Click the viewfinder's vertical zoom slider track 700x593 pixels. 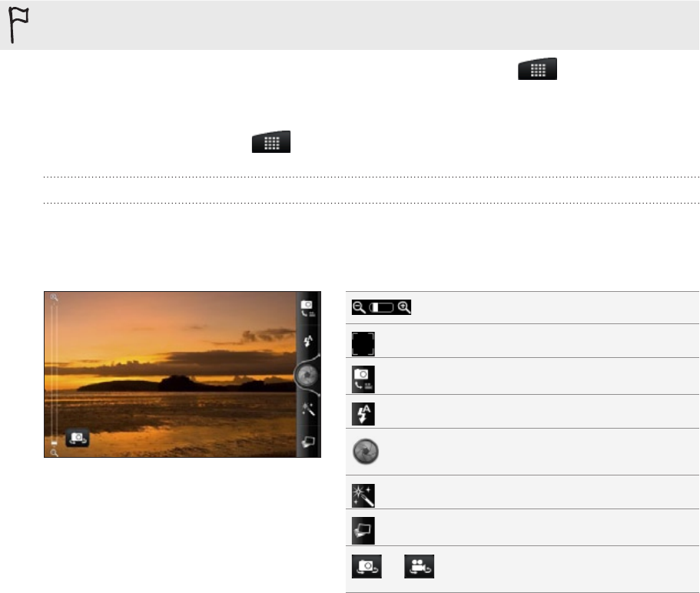click(x=54, y=375)
